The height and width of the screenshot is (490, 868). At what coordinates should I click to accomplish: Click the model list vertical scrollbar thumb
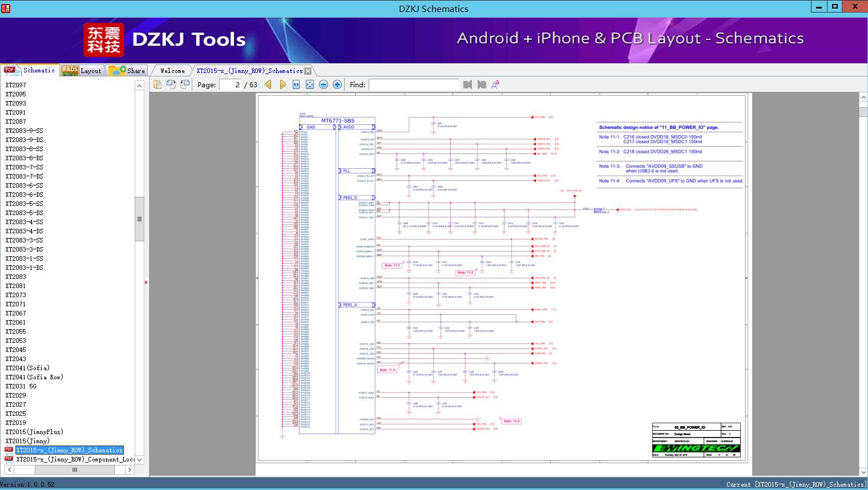tap(139, 219)
